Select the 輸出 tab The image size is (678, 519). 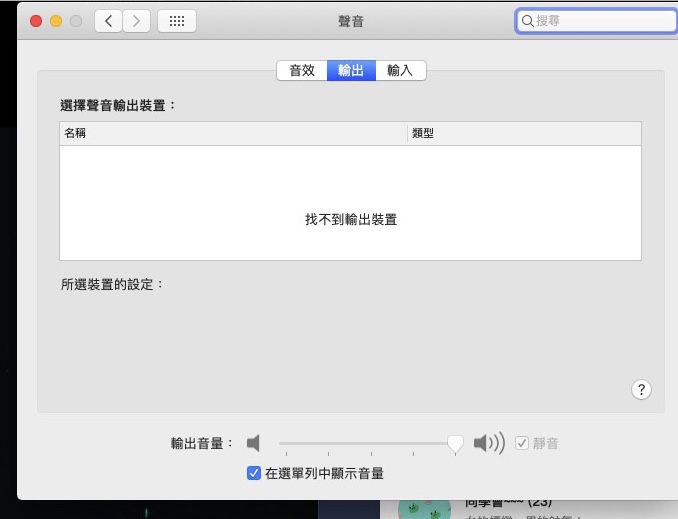point(351,70)
